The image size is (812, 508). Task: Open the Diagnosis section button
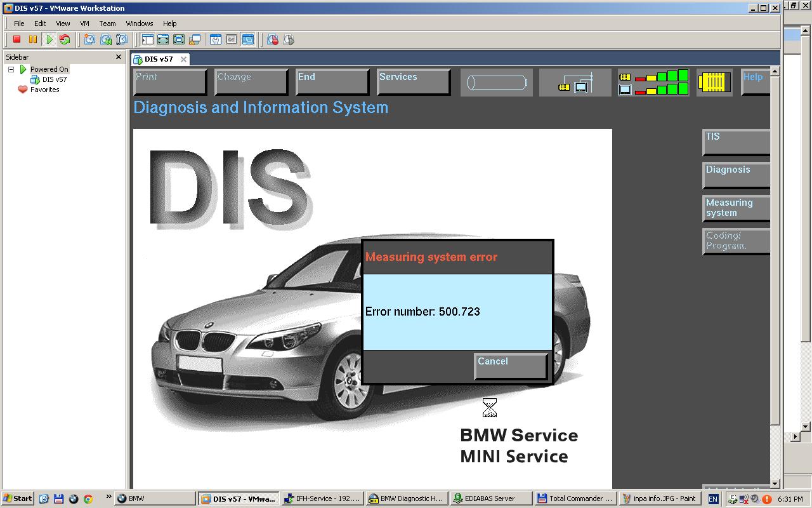(737, 176)
